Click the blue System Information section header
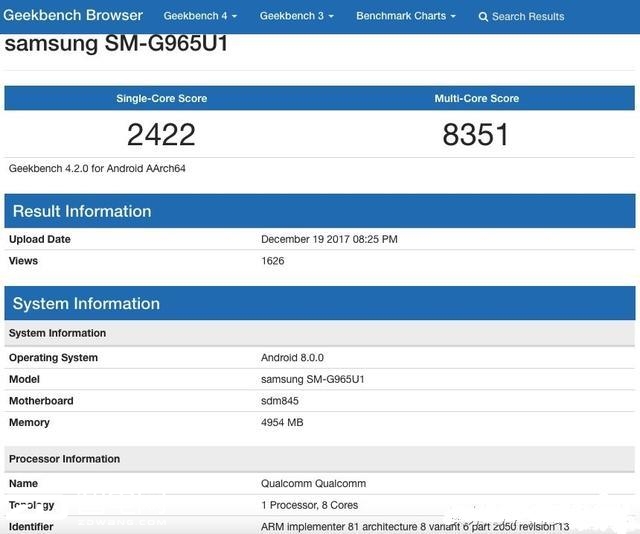Image resolution: width=640 pixels, height=534 pixels. pyautogui.click(x=320, y=303)
